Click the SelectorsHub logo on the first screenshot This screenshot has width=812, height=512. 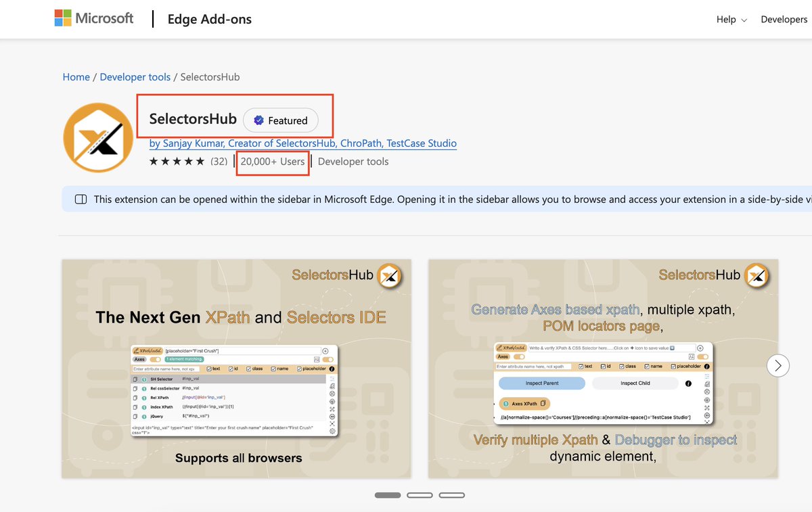[388, 276]
